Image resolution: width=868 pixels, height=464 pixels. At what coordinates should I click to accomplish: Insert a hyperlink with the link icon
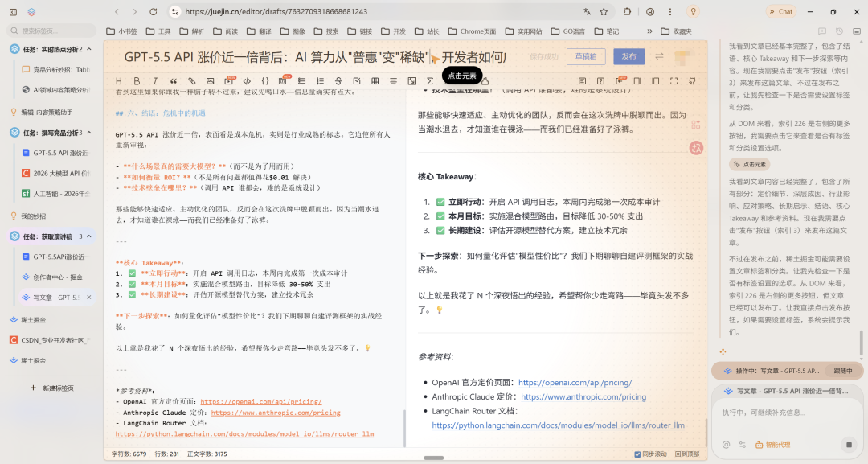point(193,80)
